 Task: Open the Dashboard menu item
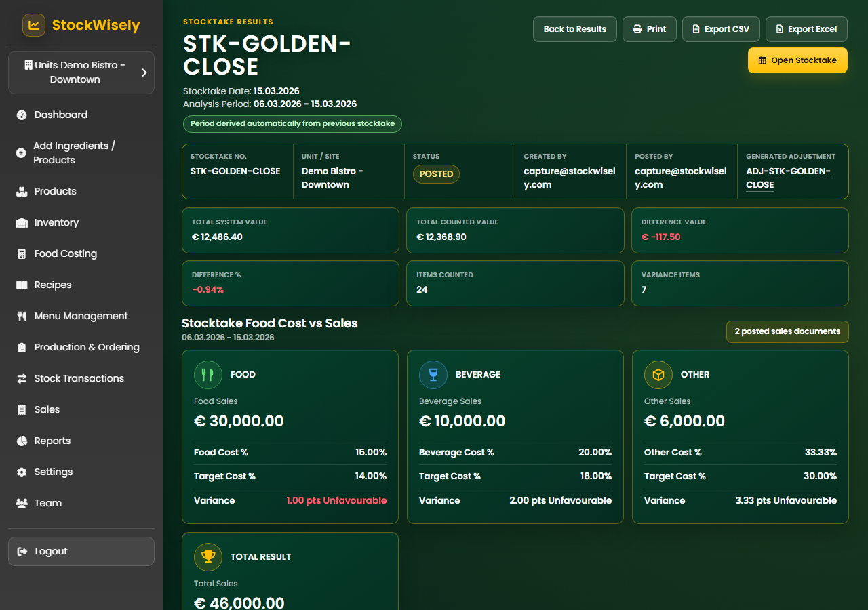[81, 115]
